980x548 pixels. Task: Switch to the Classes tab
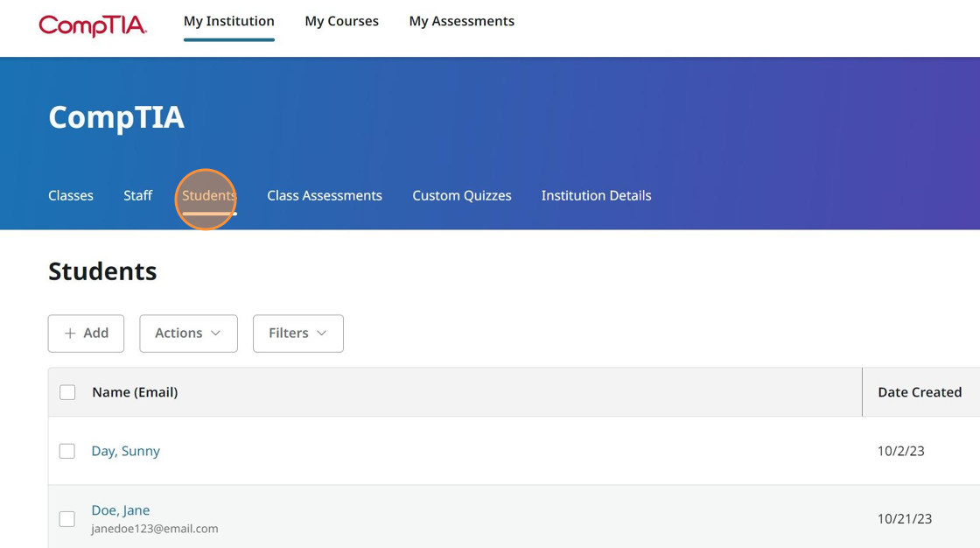pos(71,196)
